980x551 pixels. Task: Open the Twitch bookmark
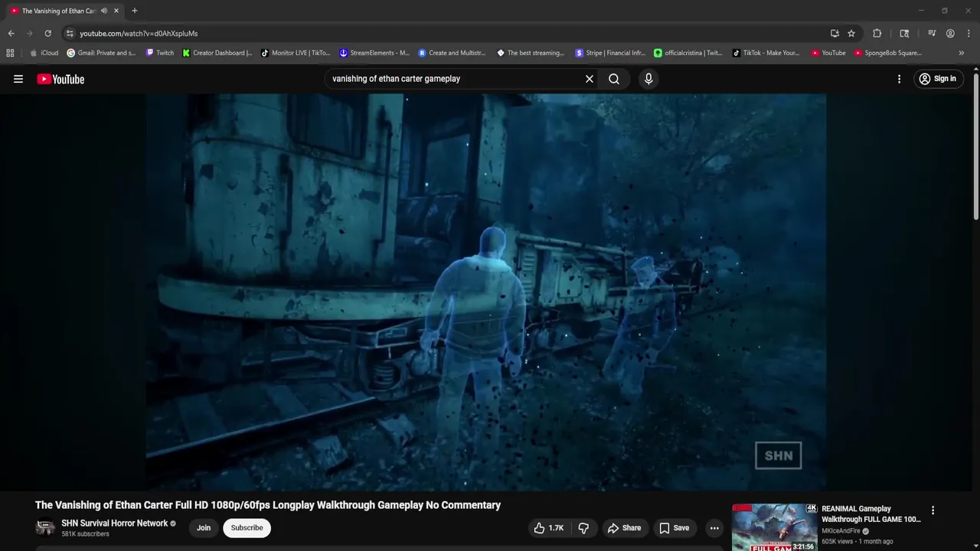point(160,53)
